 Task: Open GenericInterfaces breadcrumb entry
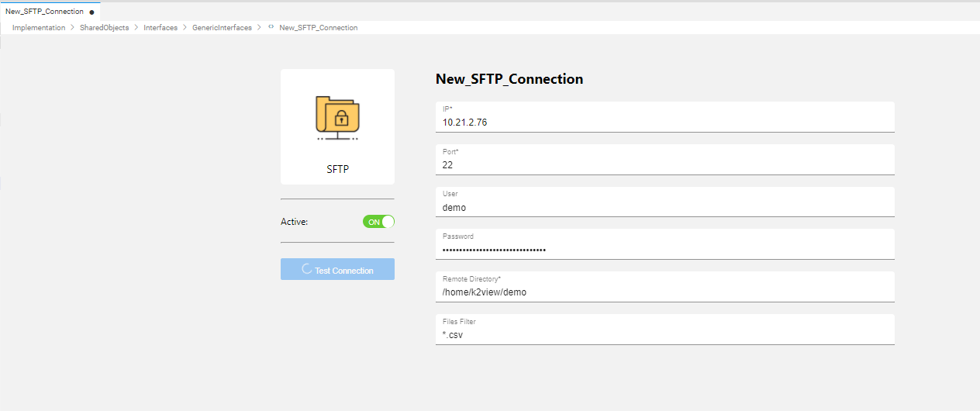(x=222, y=28)
